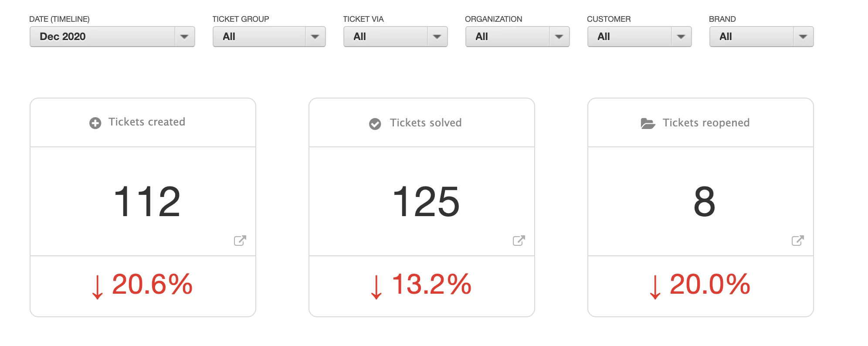The height and width of the screenshot is (346, 868).
Task: Click the Brand dropdown arrow
Action: (x=803, y=37)
